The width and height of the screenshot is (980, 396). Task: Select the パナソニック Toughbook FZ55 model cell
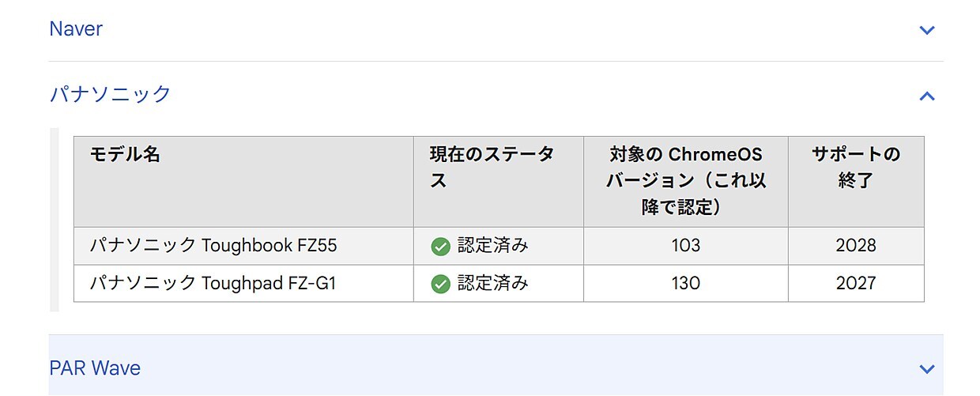[213, 246]
